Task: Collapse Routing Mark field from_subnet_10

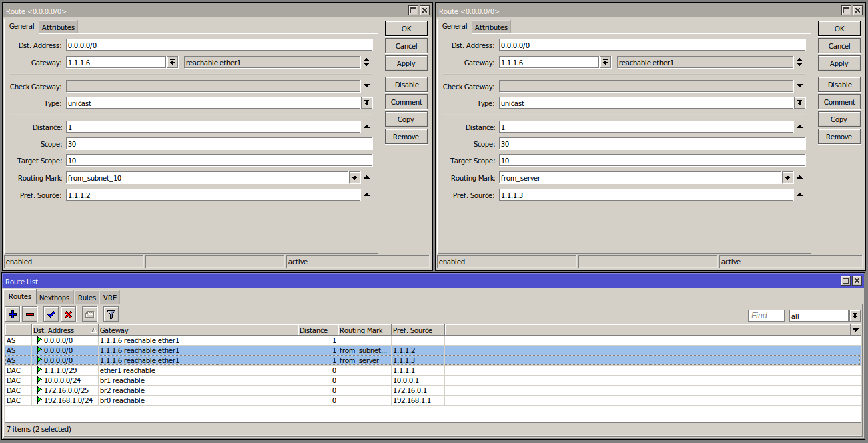Action: (x=366, y=177)
